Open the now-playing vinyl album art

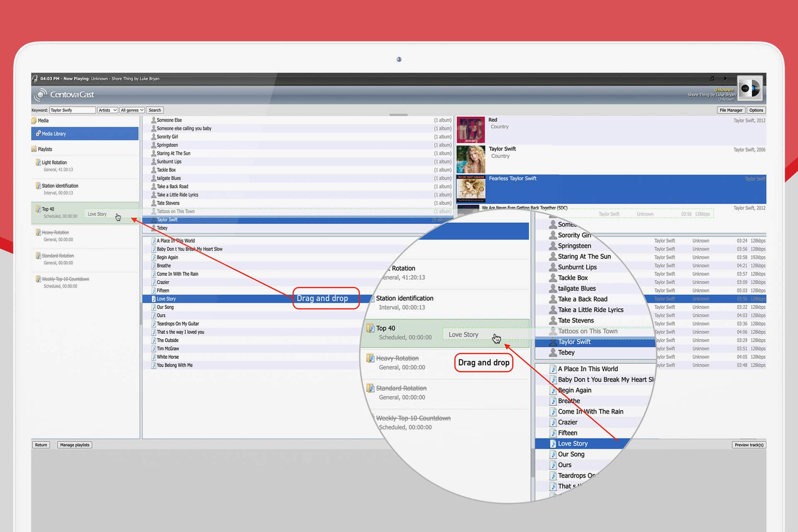750,89
